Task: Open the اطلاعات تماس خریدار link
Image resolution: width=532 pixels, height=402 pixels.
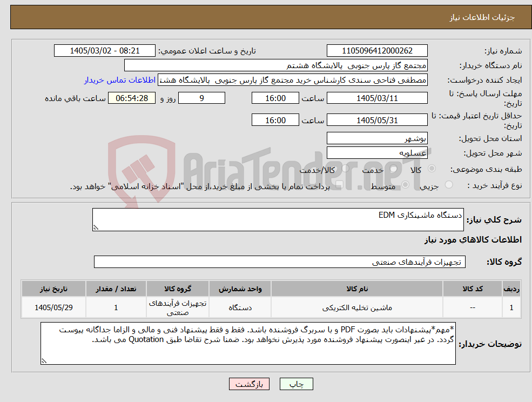Action: tap(120, 80)
